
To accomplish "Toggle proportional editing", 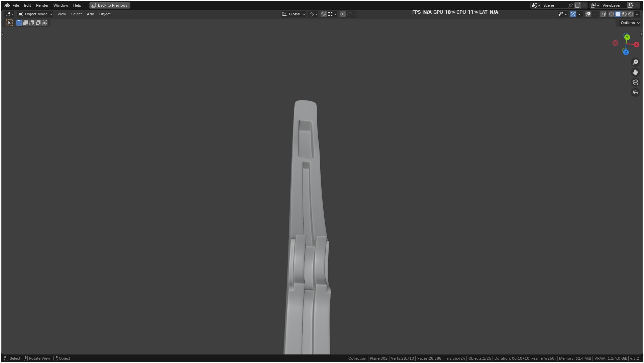I will (342, 14).
